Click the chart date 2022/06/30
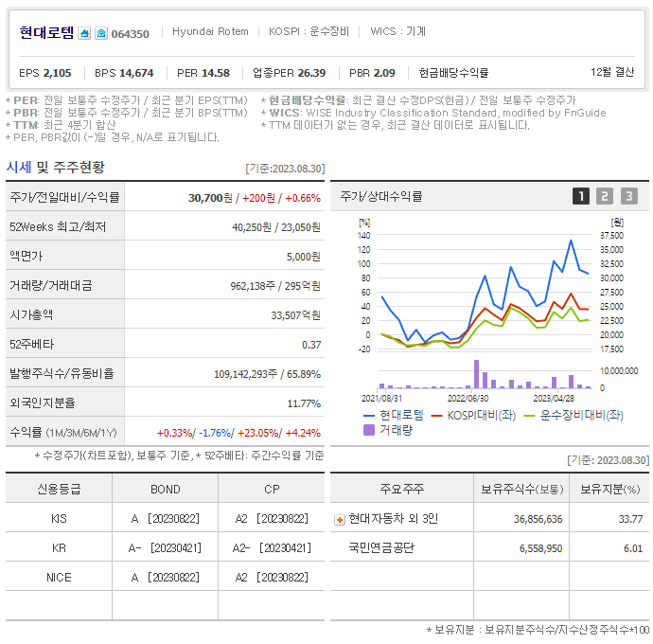653x644 pixels. tap(468, 399)
